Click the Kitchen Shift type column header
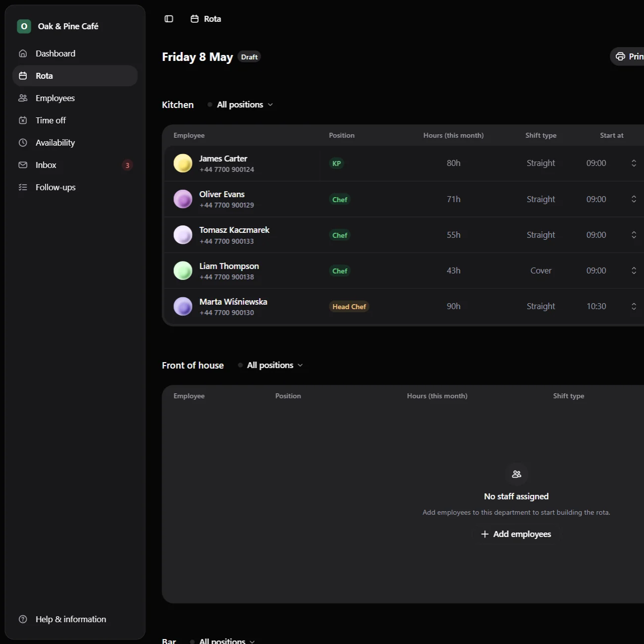The width and height of the screenshot is (644, 644). point(541,135)
